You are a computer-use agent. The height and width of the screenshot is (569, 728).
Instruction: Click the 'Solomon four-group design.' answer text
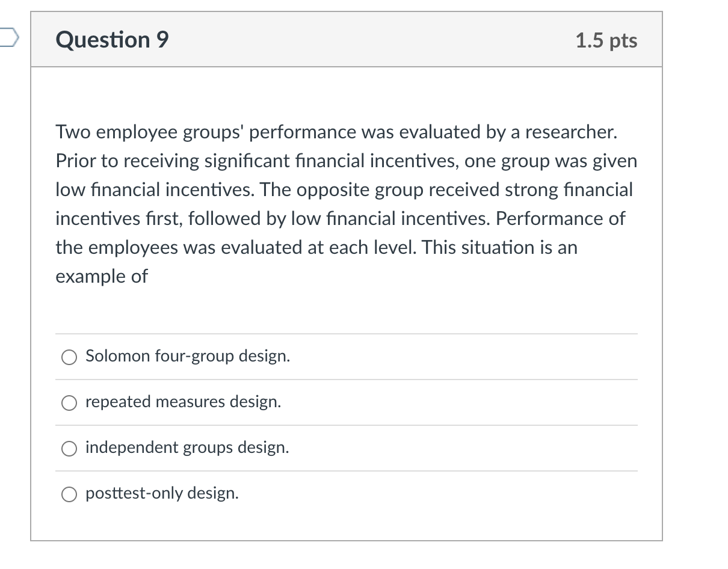point(188,356)
